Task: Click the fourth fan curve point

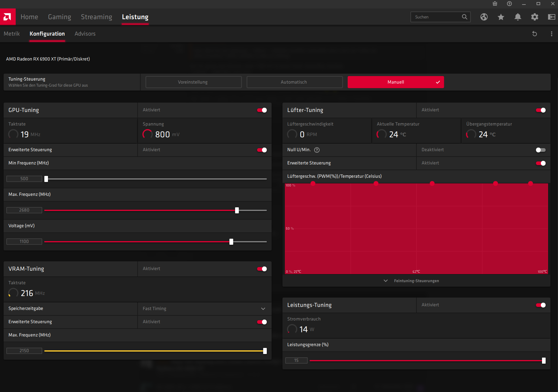Action: pyautogui.click(x=496, y=183)
